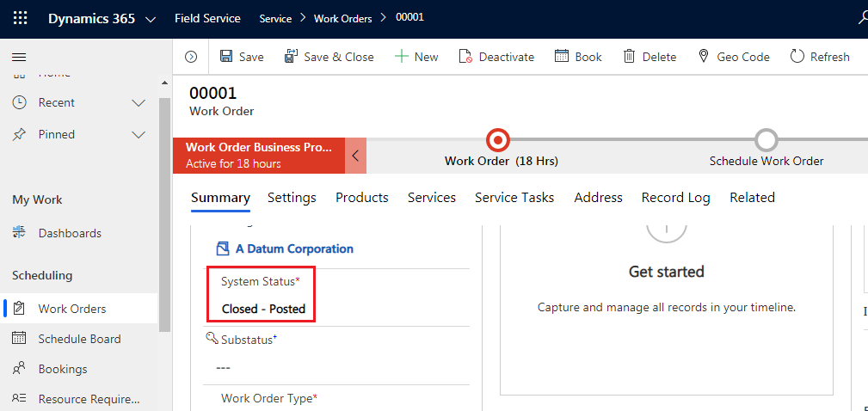Image resolution: width=868 pixels, height=411 pixels.
Task: Choose the Geo Code command label
Action: (x=743, y=57)
